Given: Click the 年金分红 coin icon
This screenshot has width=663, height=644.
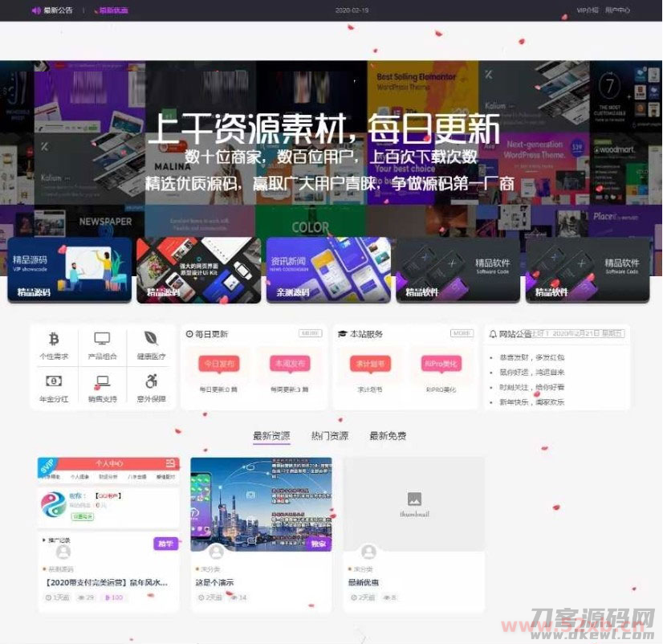Looking at the screenshot, I should (x=54, y=381).
